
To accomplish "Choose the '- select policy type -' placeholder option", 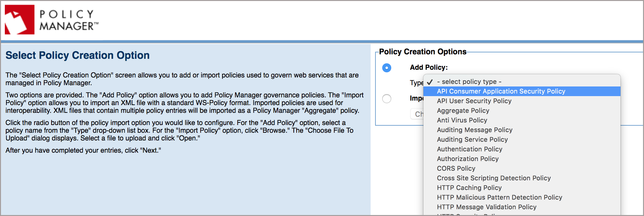I will 469,82.
